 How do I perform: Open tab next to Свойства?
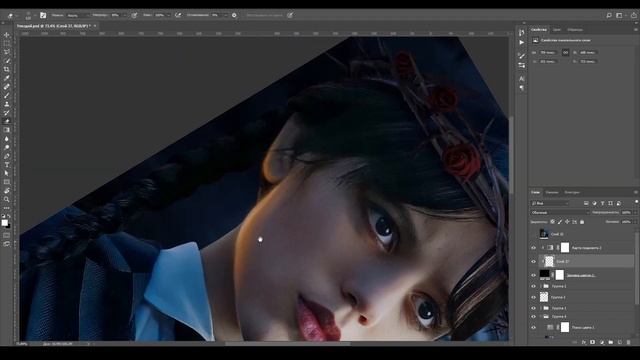pos(557,30)
